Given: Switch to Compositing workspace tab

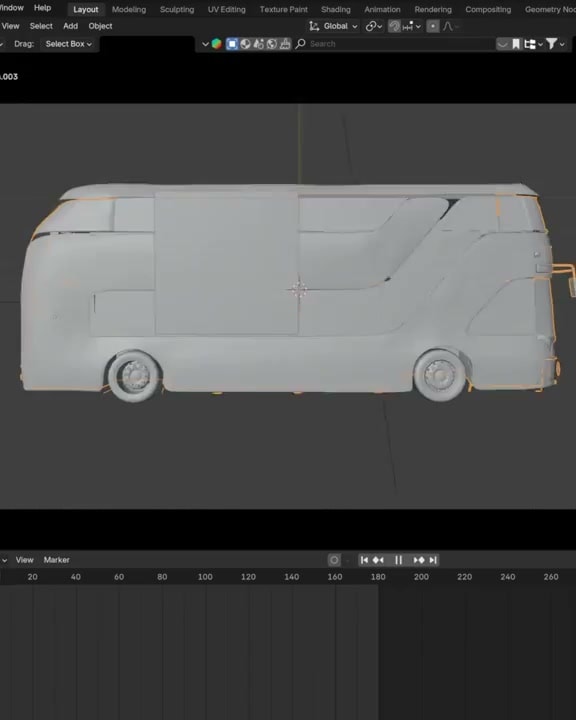Looking at the screenshot, I should click(x=488, y=9).
